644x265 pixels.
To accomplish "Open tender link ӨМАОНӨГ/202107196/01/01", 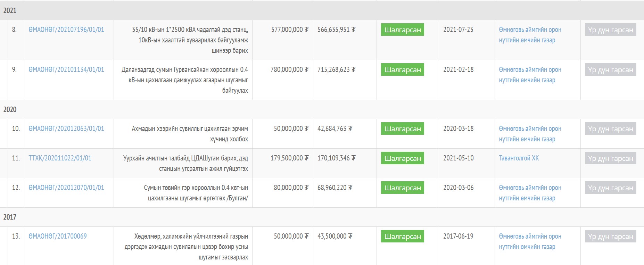I will [66, 30].
